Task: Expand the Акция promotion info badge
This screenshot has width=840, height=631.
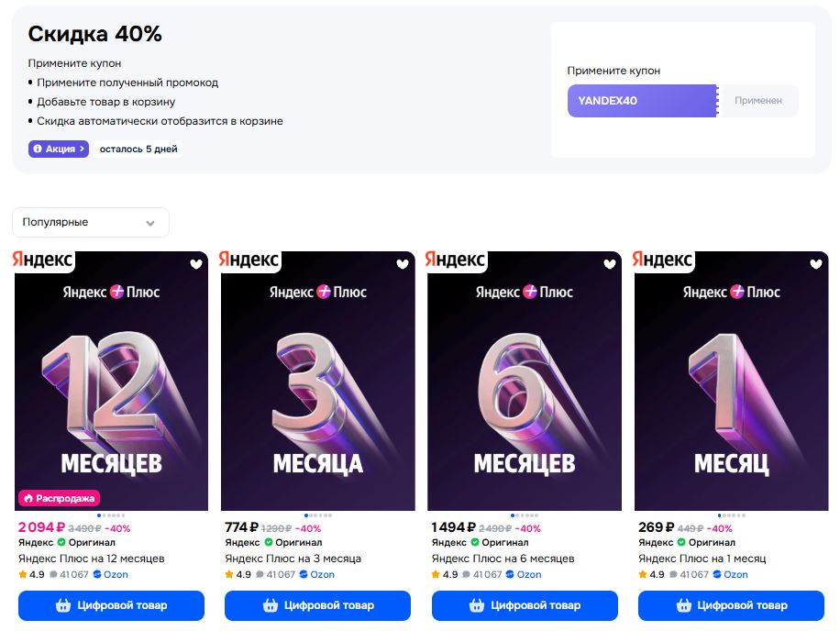Action: click(59, 149)
